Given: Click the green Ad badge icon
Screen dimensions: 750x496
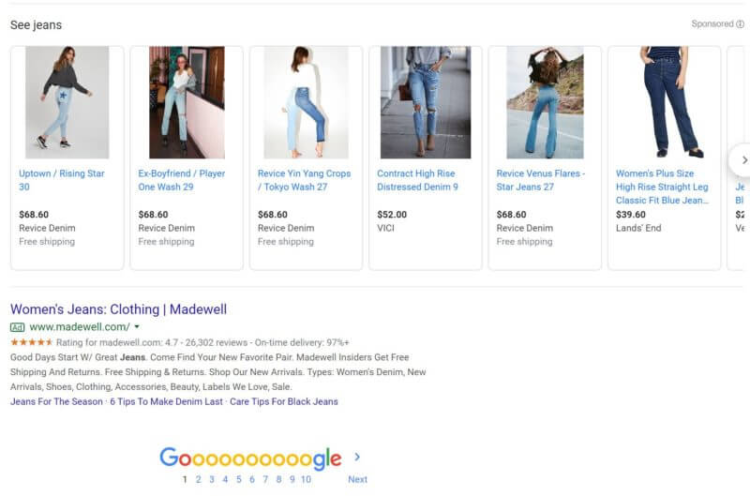Looking at the screenshot, I should (17, 327).
